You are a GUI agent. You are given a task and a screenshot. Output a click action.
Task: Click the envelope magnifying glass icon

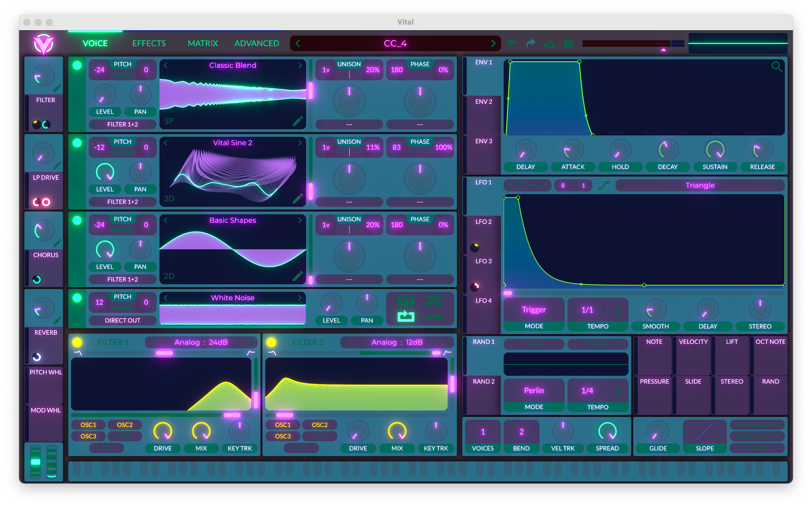click(776, 66)
